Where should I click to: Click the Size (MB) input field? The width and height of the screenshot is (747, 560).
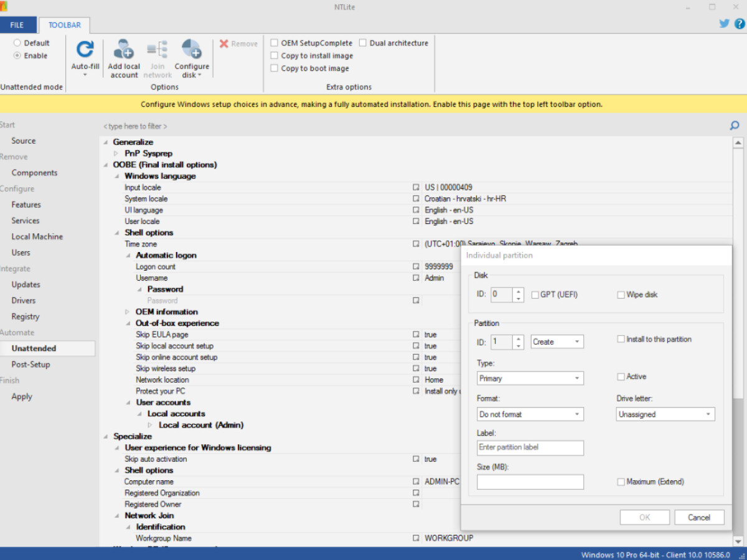[530, 482]
